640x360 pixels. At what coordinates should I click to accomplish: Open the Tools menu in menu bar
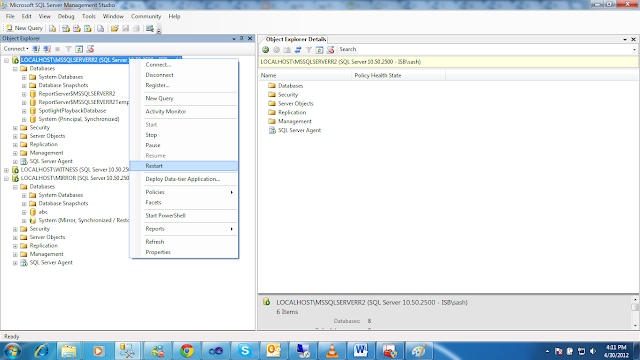coord(89,16)
